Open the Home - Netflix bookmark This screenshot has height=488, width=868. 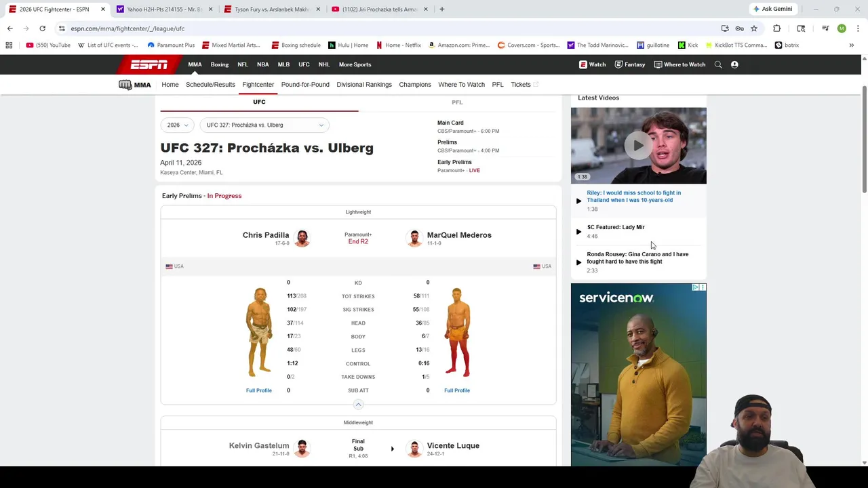[398, 45]
